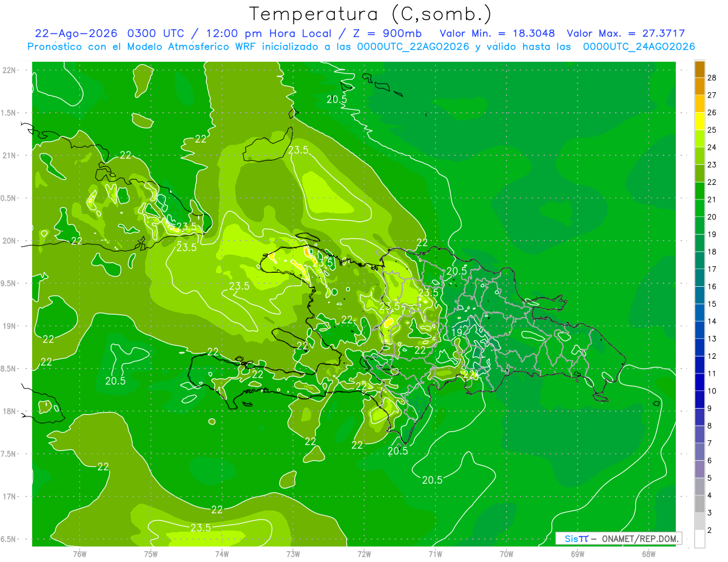The image size is (728, 562).
Task: Click the '69W' longitude axis label
Action: pyautogui.click(x=578, y=554)
